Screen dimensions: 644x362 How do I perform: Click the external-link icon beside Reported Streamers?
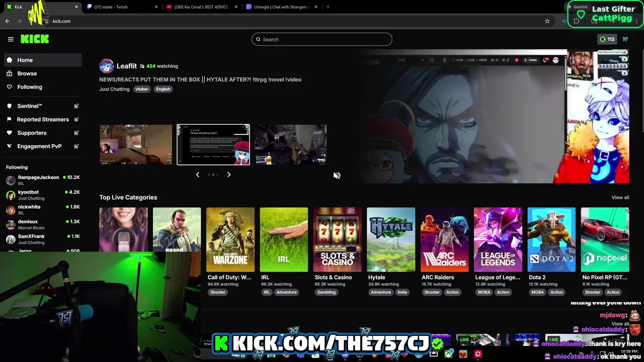click(x=76, y=119)
